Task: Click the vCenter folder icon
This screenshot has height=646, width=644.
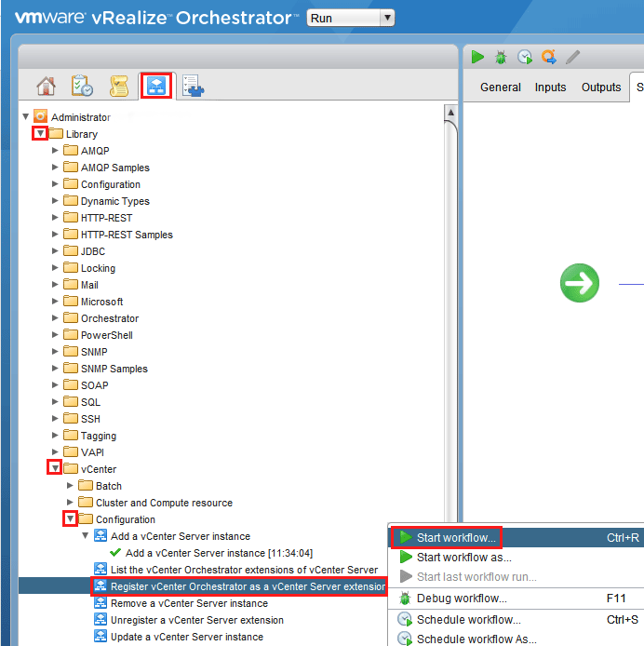Action: pos(71,469)
